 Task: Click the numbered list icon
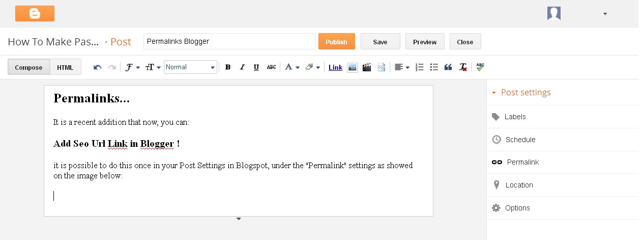click(420, 67)
